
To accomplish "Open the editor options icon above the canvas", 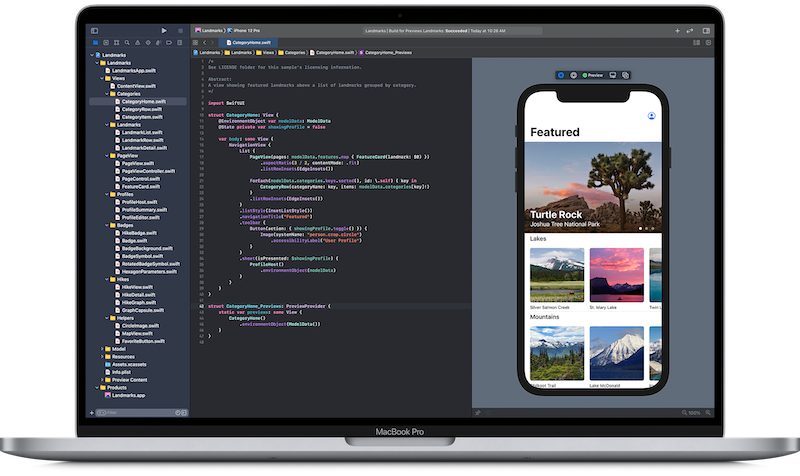I will [696, 43].
